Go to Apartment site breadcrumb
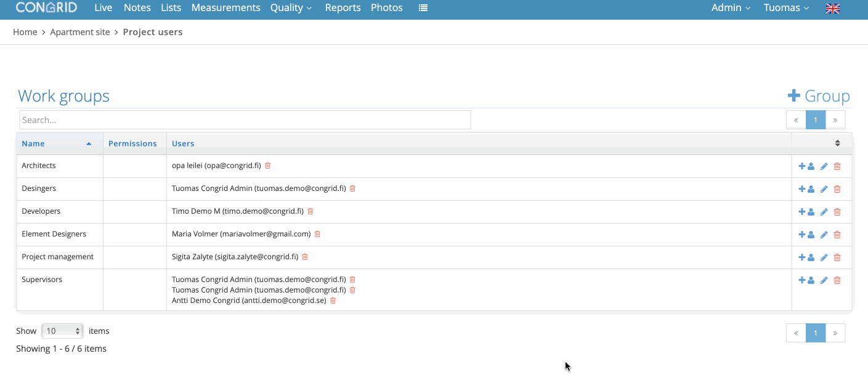Viewport: 868px width, 388px height. point(80,32)
